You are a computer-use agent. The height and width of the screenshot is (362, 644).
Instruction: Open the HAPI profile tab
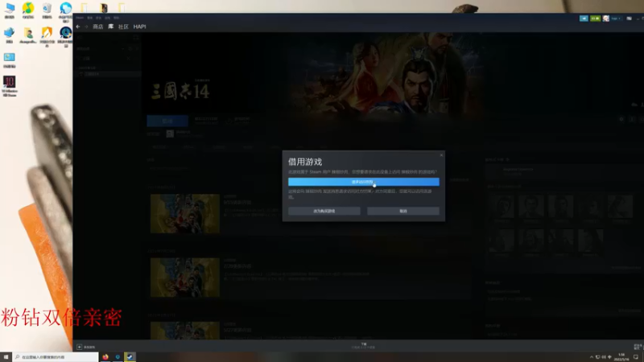(x=139, y=27)
